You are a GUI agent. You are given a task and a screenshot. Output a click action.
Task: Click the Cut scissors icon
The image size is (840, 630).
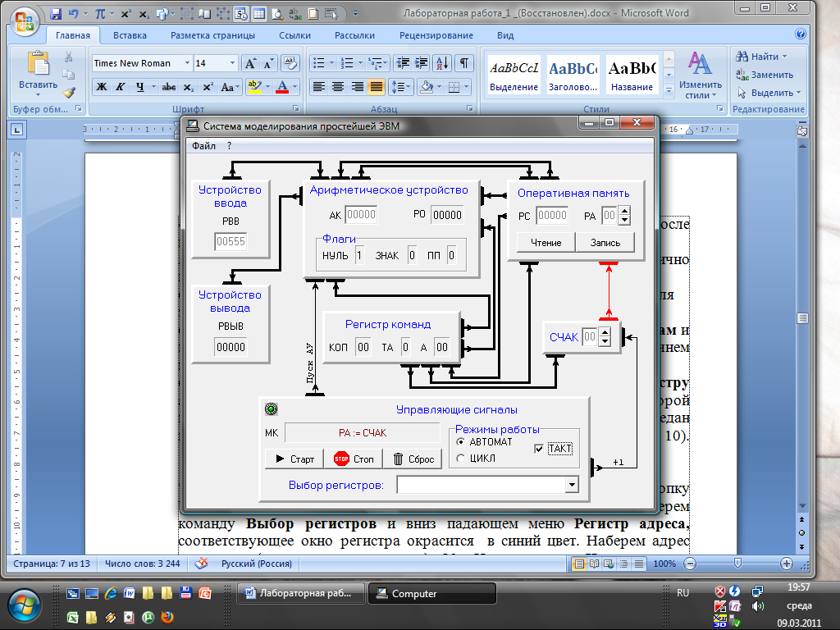point(69,57)
